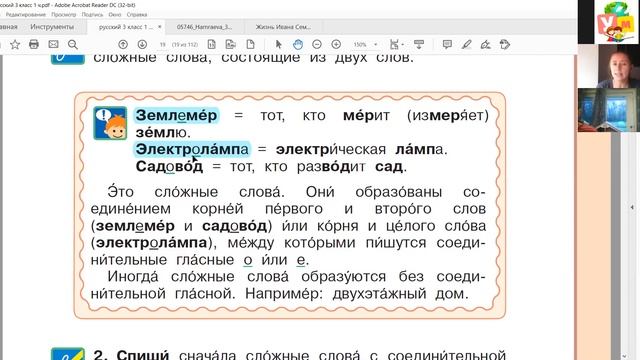The image size is (640, 360).
Task: Click the second participant's video thumbnail
Action: [608, 110]
